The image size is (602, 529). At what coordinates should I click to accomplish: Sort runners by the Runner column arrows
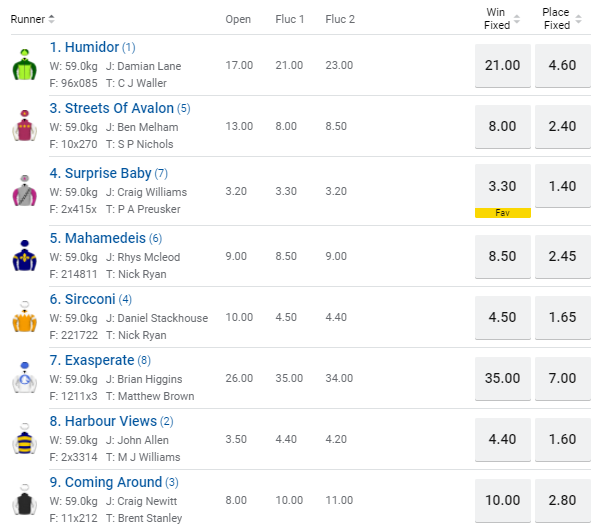tap(51, 19)
